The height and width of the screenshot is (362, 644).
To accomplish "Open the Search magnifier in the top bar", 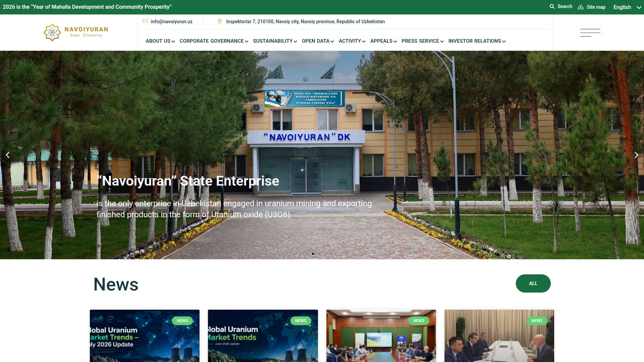I will point(561,6).
